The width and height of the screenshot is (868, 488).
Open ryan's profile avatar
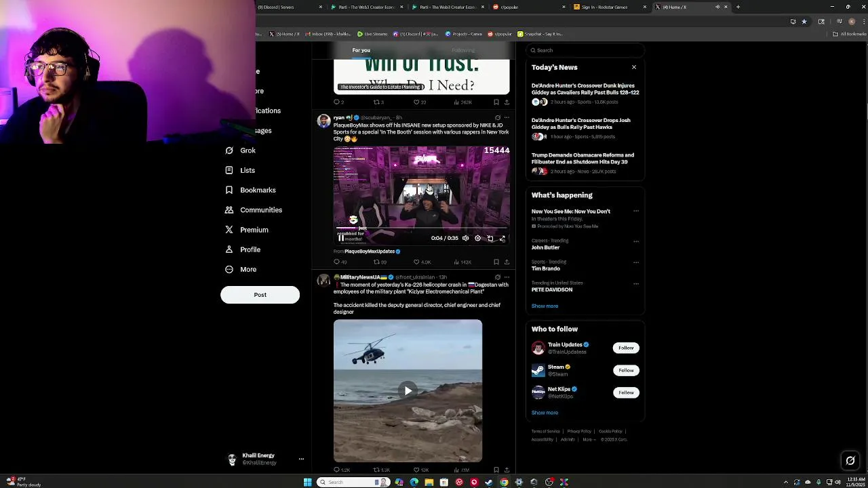click(323, 121)
